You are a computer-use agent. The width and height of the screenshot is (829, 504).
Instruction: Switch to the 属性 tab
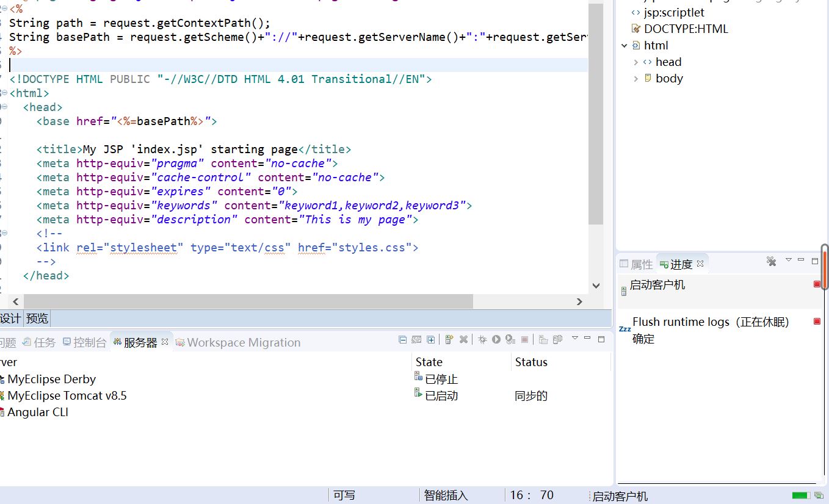click(x=636, y=264)
